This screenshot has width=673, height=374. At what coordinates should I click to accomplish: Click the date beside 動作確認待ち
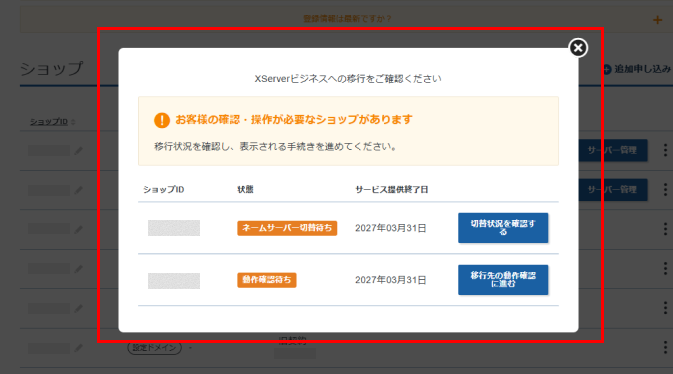[391, 280]
